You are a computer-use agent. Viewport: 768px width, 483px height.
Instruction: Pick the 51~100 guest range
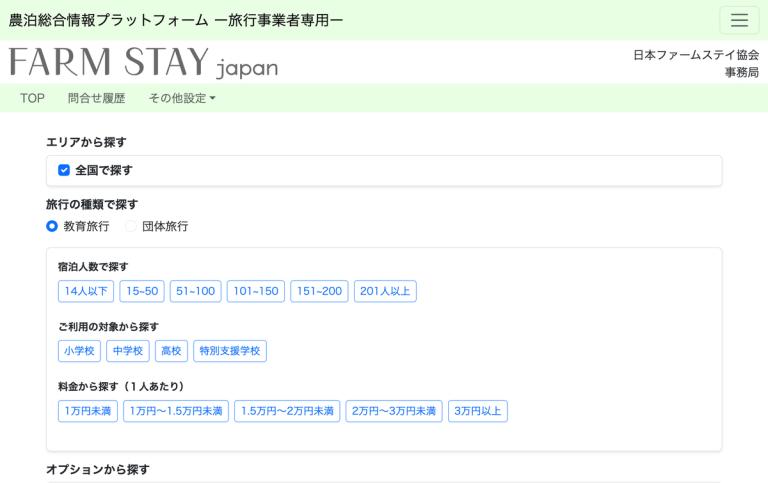pos(195,291)
